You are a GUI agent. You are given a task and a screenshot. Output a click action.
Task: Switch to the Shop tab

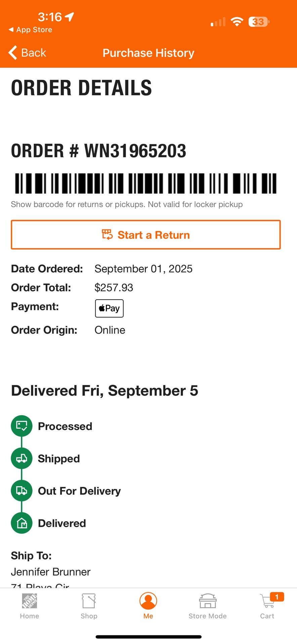pyautogui.click(x=89, y=606)
